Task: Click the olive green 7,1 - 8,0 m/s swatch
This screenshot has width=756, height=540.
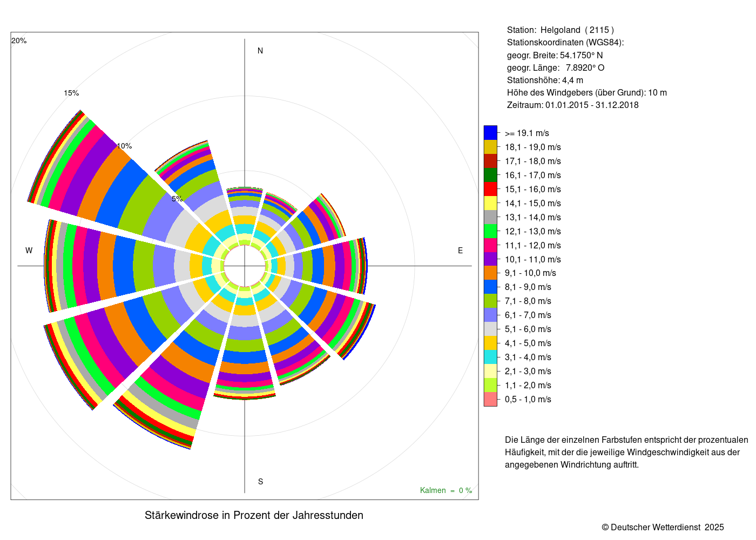Action: [x=490, y=301]
